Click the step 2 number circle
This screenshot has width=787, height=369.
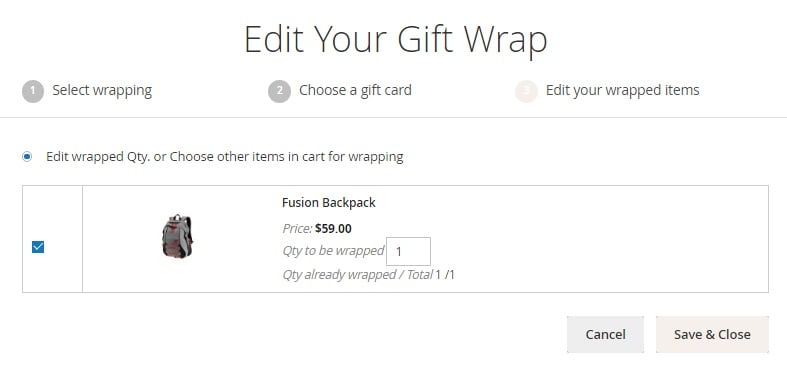279,91
